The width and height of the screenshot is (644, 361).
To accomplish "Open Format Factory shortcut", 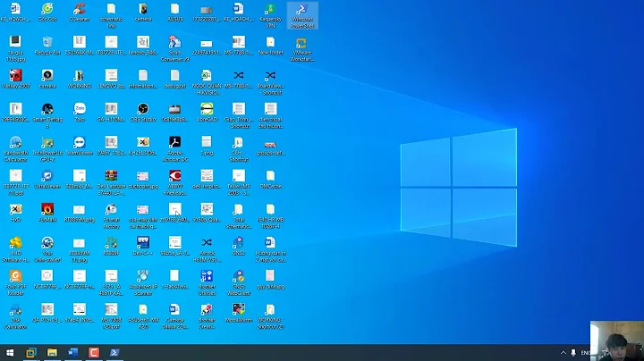I will pos(111,216).
